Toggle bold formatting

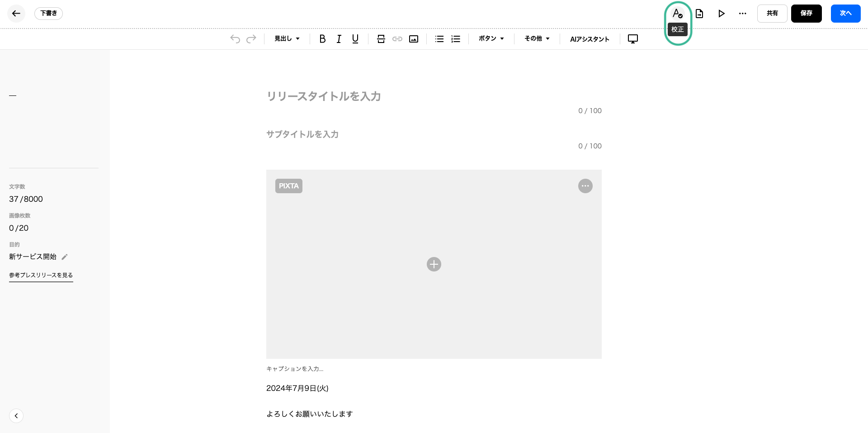pyautogui.click(x=322, y=39)
